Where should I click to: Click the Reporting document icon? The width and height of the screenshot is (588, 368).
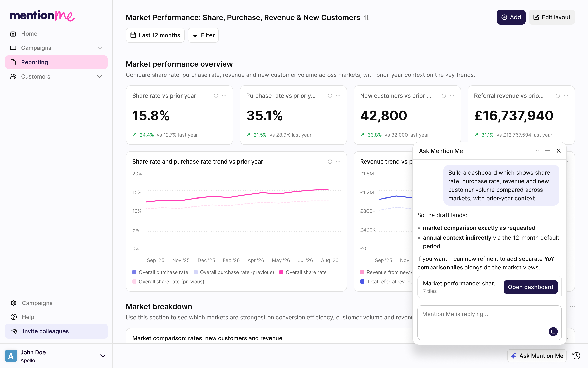tap(13, 62)
